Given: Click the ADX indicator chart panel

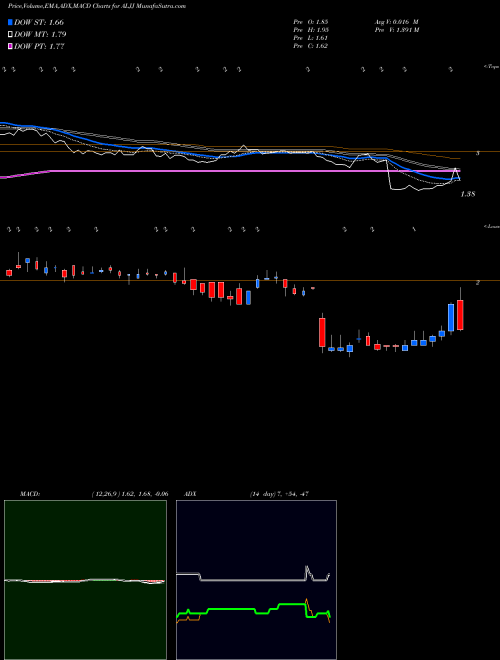Looking at the screenshot, I should pos(256,580).
